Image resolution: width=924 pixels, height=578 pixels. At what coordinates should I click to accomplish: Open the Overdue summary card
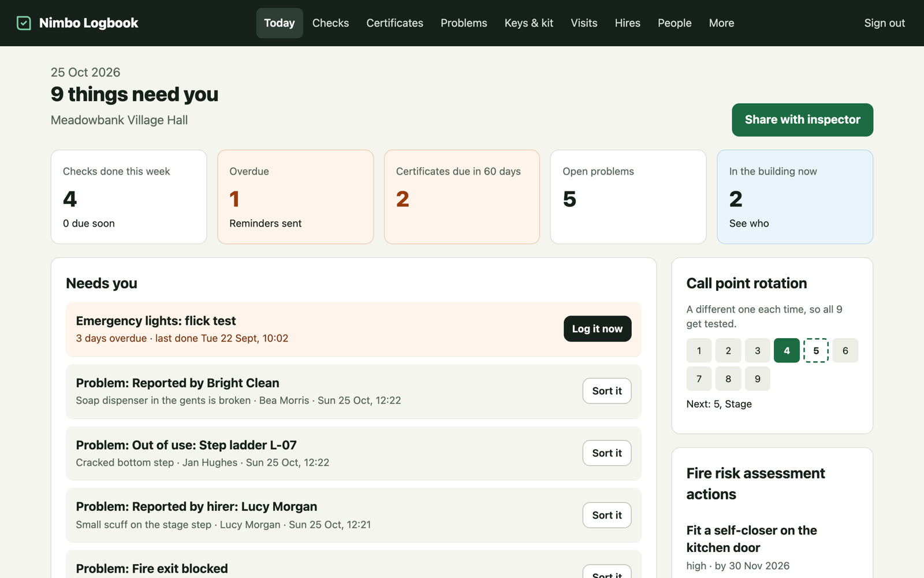click(x=295, y=197)
